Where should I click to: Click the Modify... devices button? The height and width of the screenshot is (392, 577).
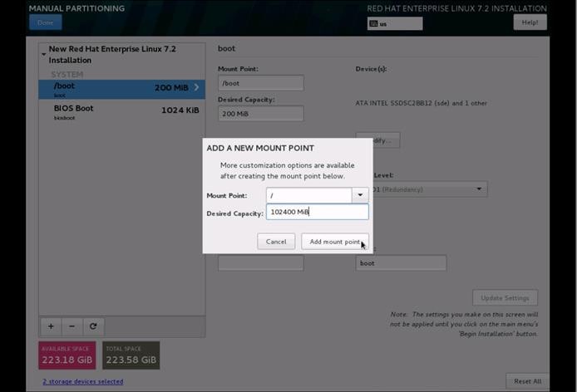tap(387, 140)
